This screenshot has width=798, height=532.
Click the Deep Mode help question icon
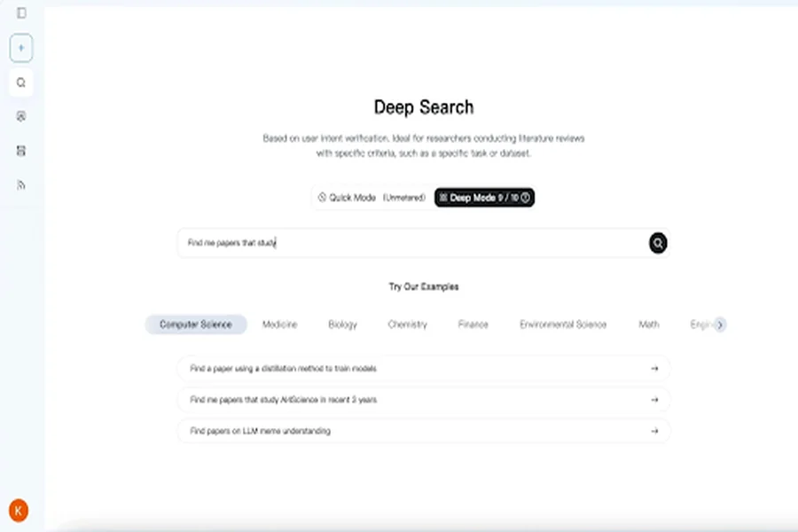tap(525, 198)
